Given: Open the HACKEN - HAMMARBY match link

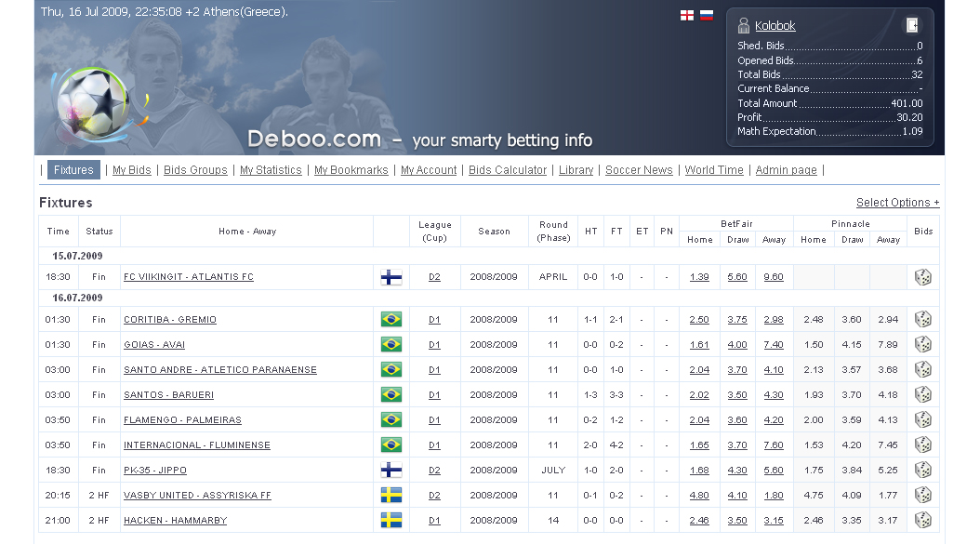Looking at the screenshot, I should pos(175,520).
